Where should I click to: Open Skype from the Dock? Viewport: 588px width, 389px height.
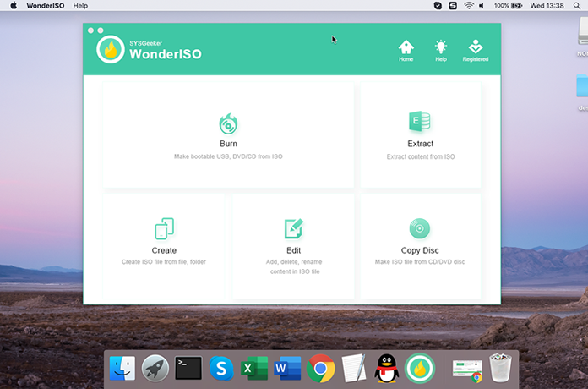coord(221,369)
